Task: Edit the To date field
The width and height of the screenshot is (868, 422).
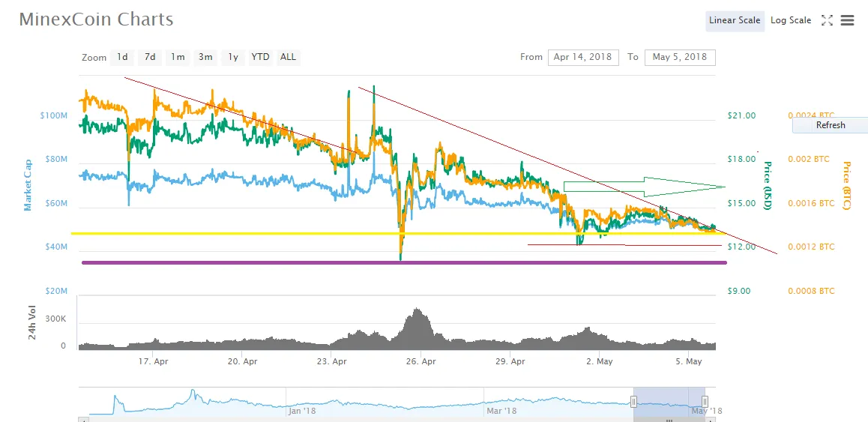Action: point(680,58)
